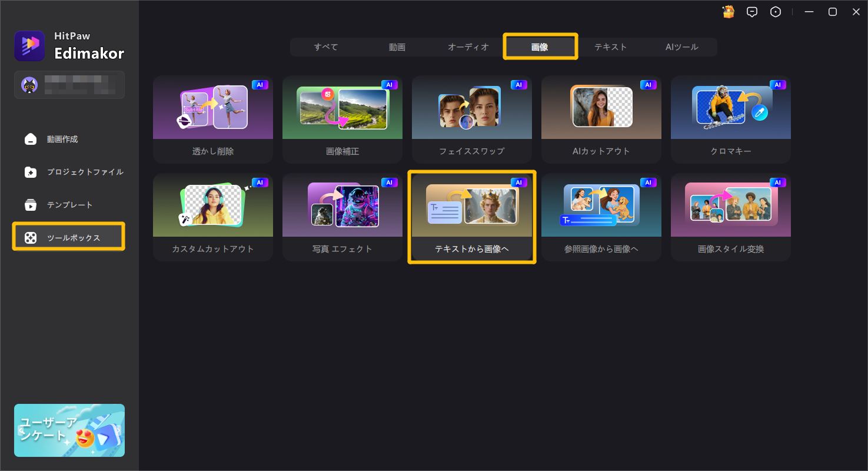Switch to the すべて tab
868x471 pixels.
325,47
